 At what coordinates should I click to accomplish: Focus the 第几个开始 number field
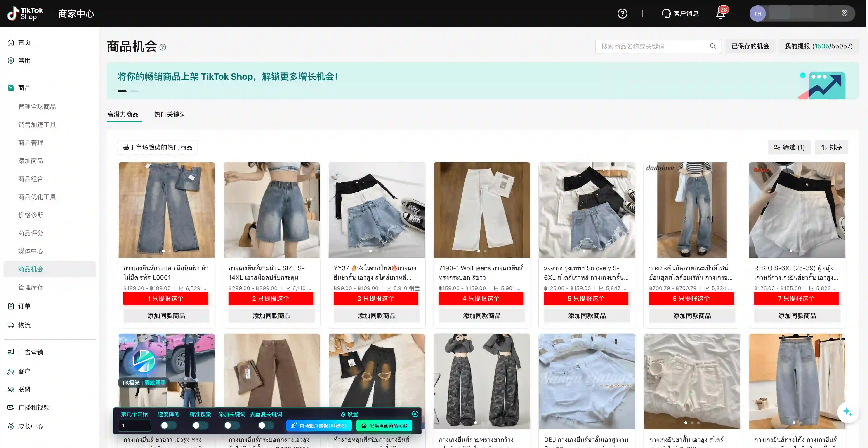(134, 425)
